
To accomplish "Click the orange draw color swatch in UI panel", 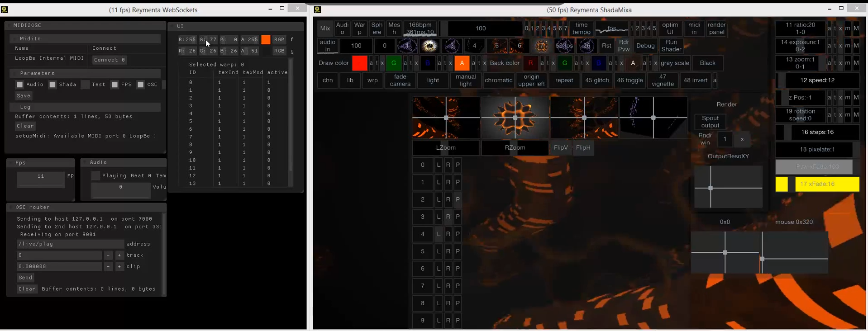I will tap(266, 40).
